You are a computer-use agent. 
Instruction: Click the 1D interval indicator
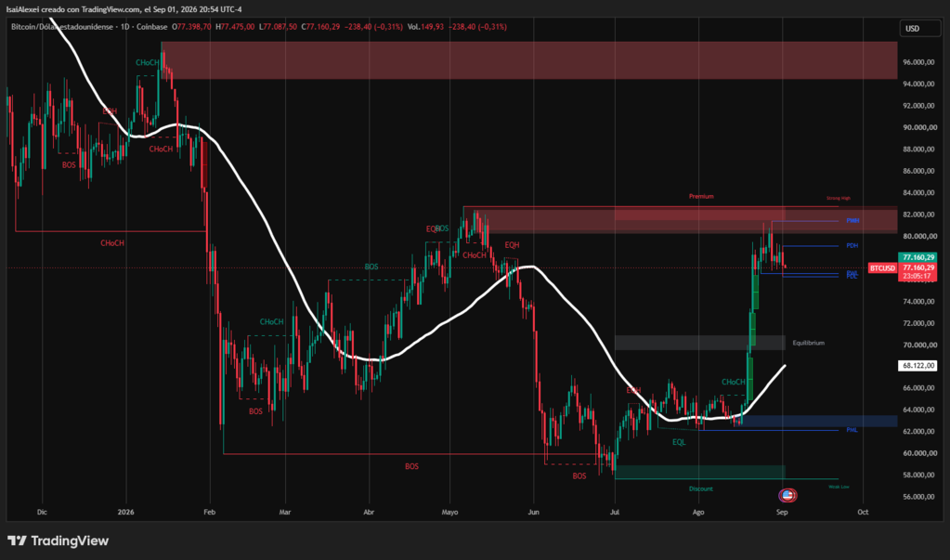click(124, 27)
